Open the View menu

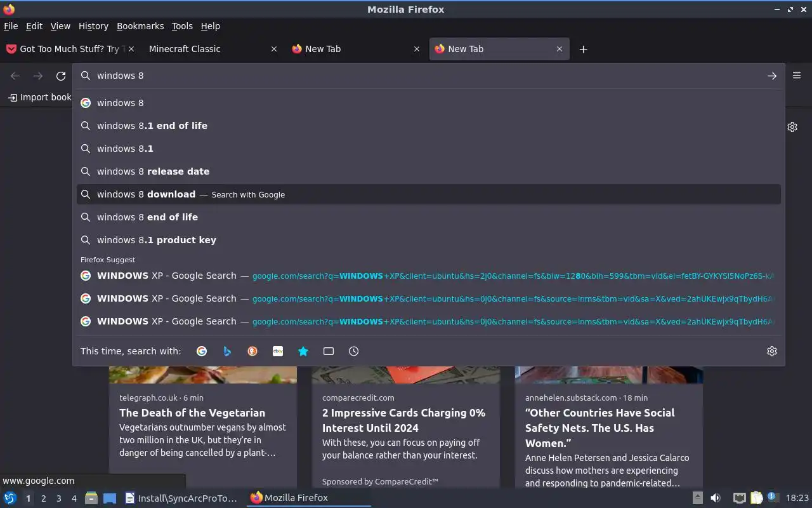click(60, 26)
